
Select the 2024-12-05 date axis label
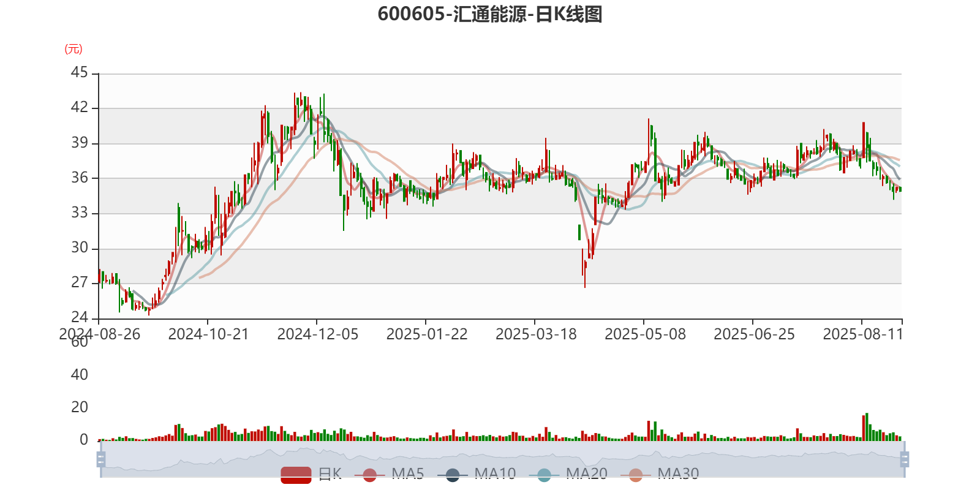click(x=317, y=334)
